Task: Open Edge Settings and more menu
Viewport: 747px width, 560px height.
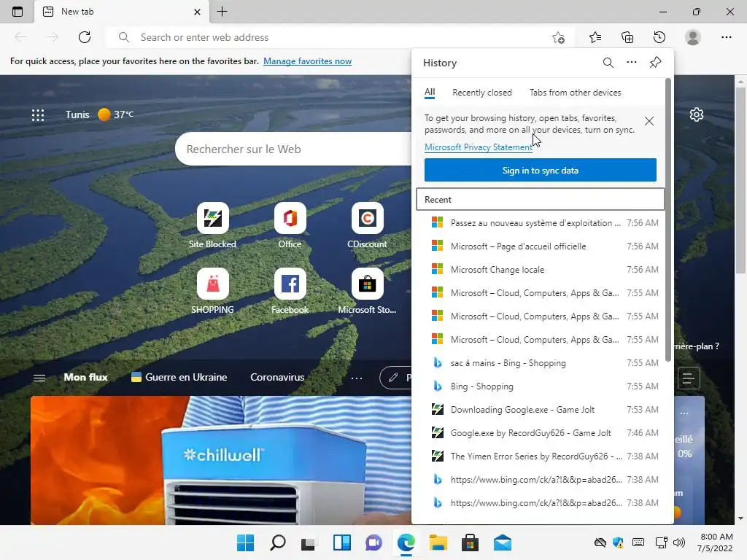Action: [726, 37]
